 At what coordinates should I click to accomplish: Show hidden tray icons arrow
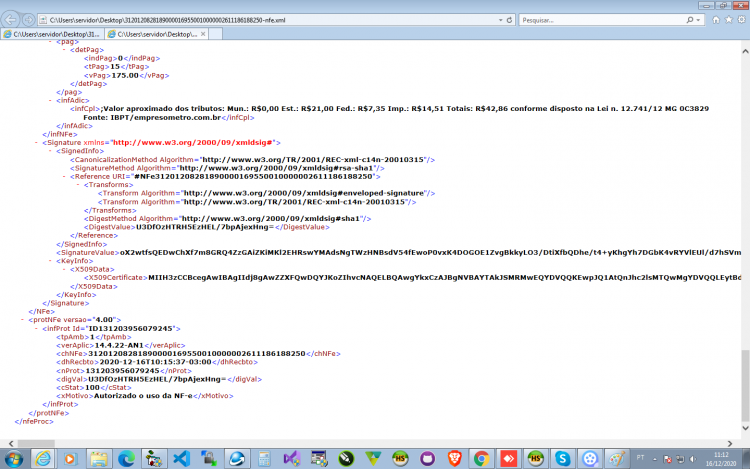click(x=655, y=459)
